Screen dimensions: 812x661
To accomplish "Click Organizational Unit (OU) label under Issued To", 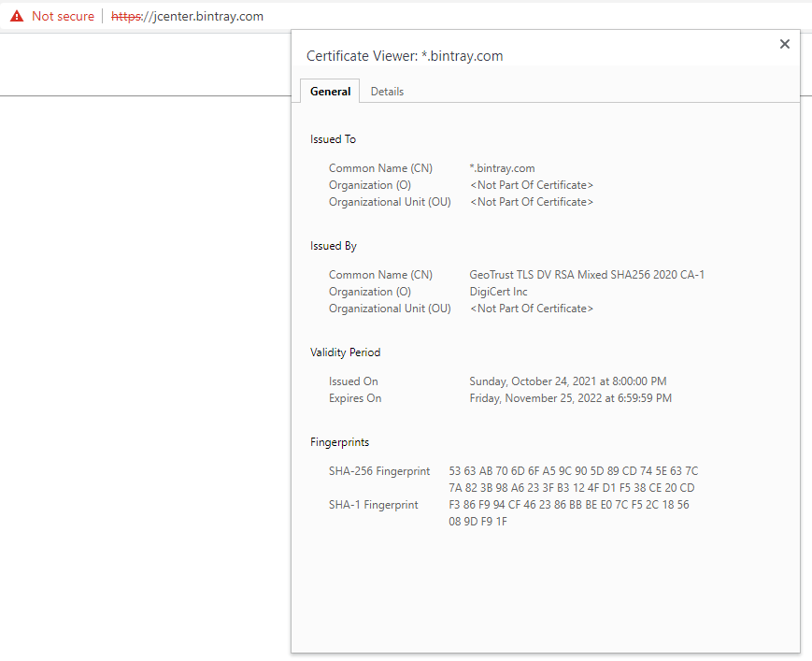I will pyautogui.click(x=390, y=202).
